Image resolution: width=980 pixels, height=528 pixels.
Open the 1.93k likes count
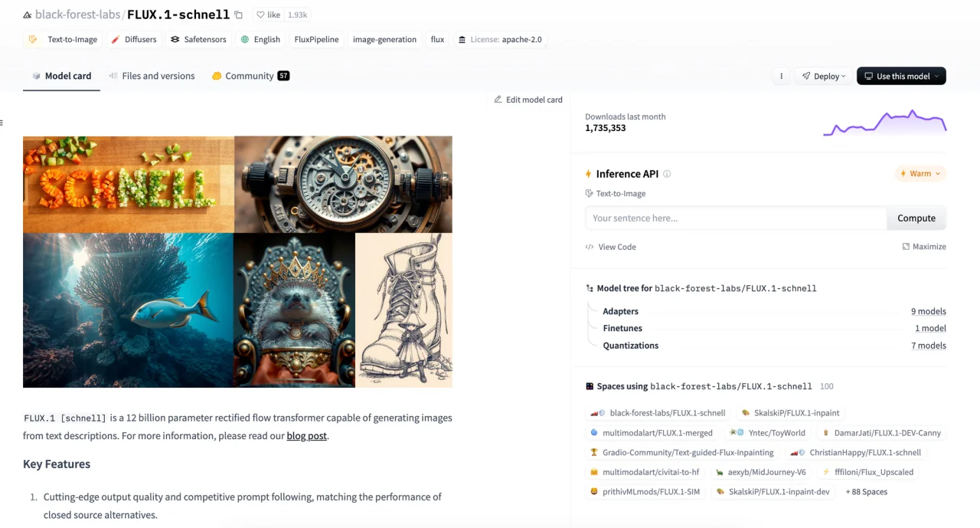coord(297,15)
